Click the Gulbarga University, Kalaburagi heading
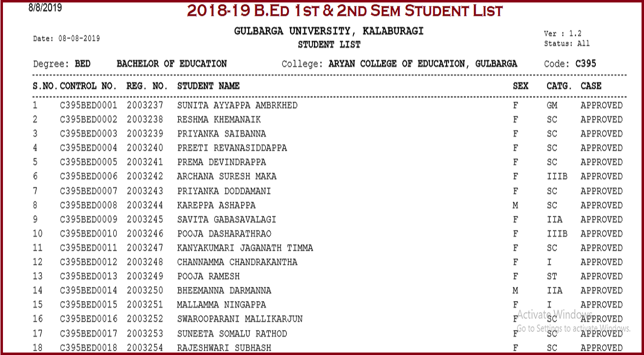Screen dimensions: 644x355 (x=329, y=32)
